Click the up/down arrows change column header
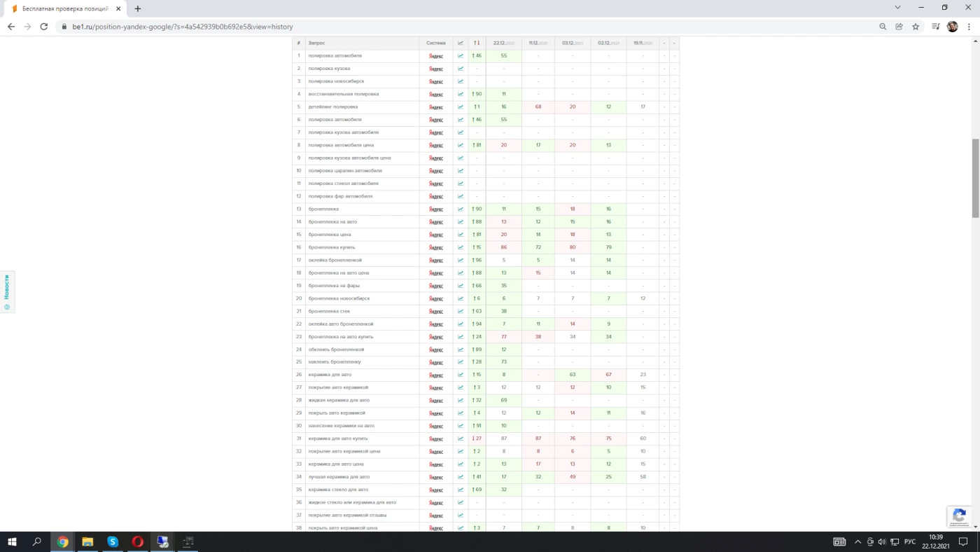The width and height of the screenshot is (980, 552). [477, 43]
